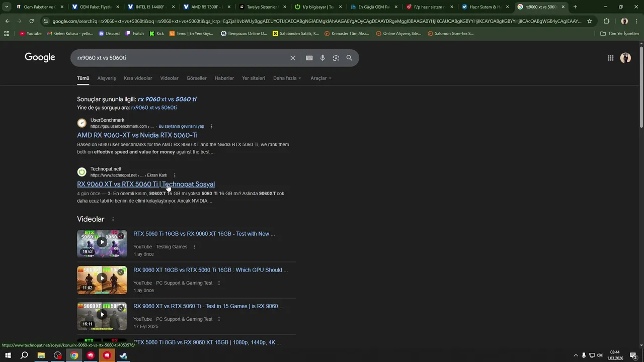Switch to the Videolar search tab

pyautogui.click(x=169, y=78)
